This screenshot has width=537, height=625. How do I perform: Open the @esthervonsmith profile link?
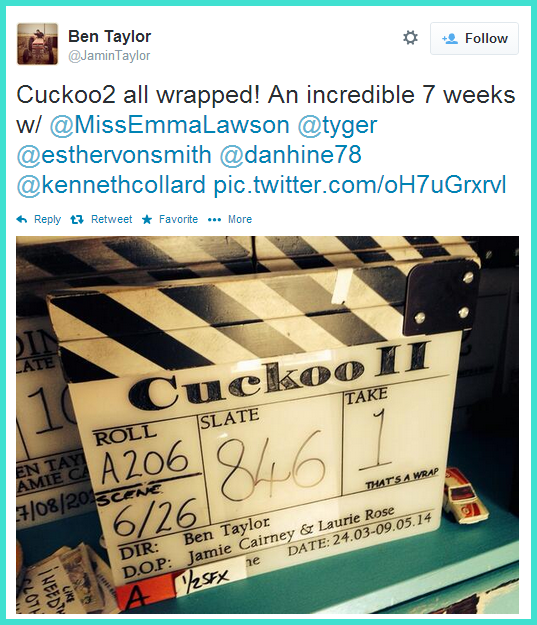coord(114,155)
